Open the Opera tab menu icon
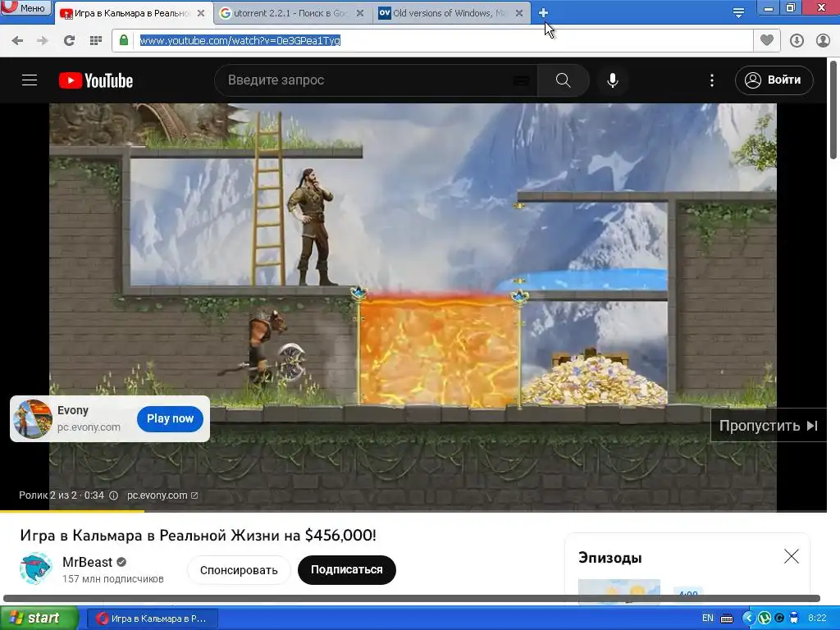840x630 pixels. click(x=738, y=13)
